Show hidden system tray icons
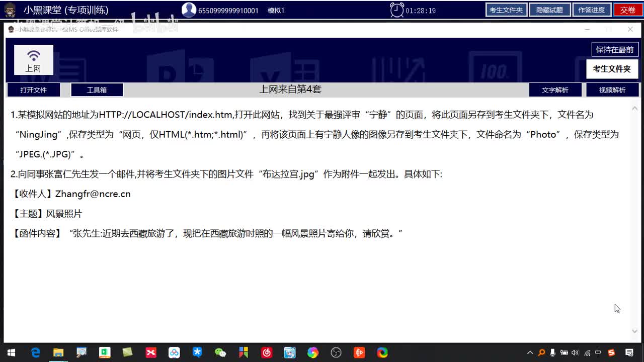The width and height of the screenshot is (644, 362). point(530,352)
